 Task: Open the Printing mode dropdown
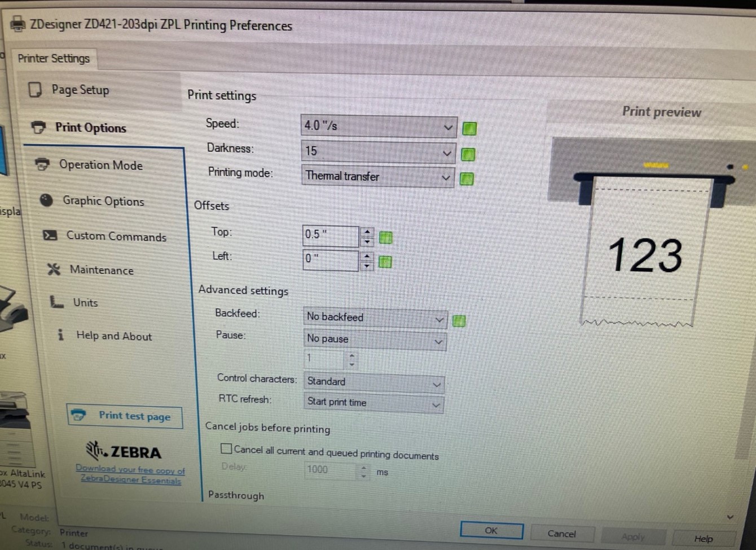pyautogui.click(x=377, y=177)
